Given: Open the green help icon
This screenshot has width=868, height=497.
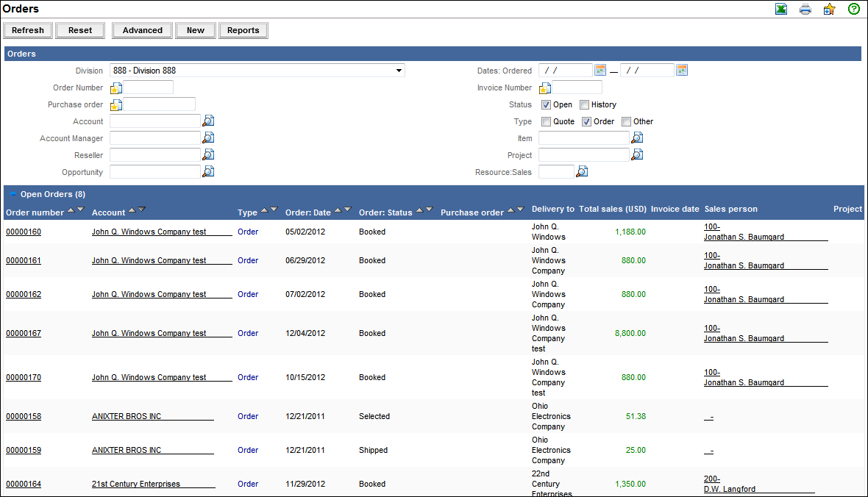Looking at the screenshot, I should [854, 10].
